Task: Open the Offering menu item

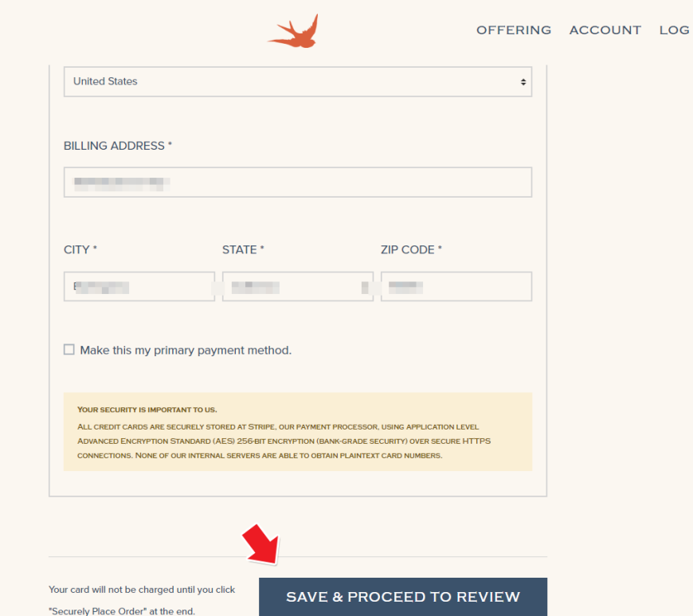Action: tap(514, 30)
